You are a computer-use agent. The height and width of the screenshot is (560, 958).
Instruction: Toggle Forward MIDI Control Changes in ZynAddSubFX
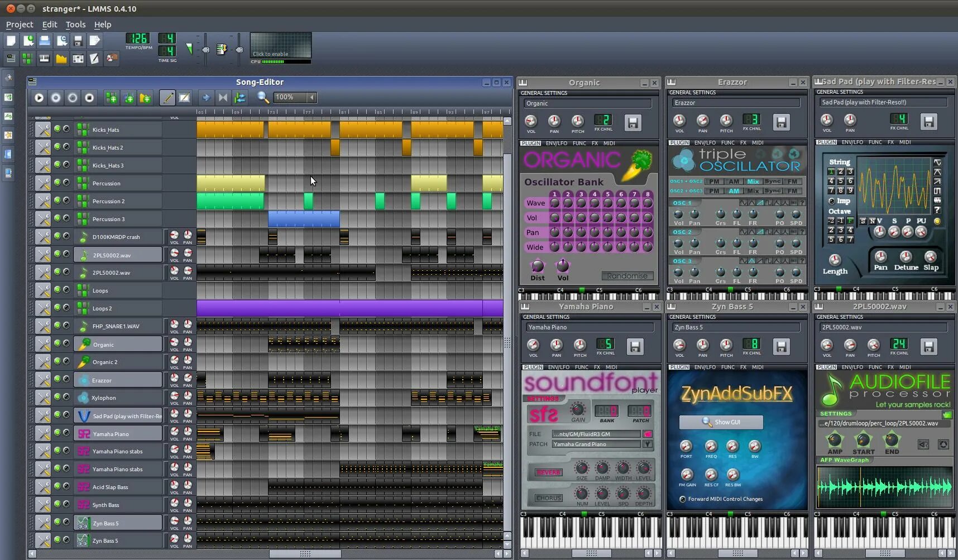point(683,499)
